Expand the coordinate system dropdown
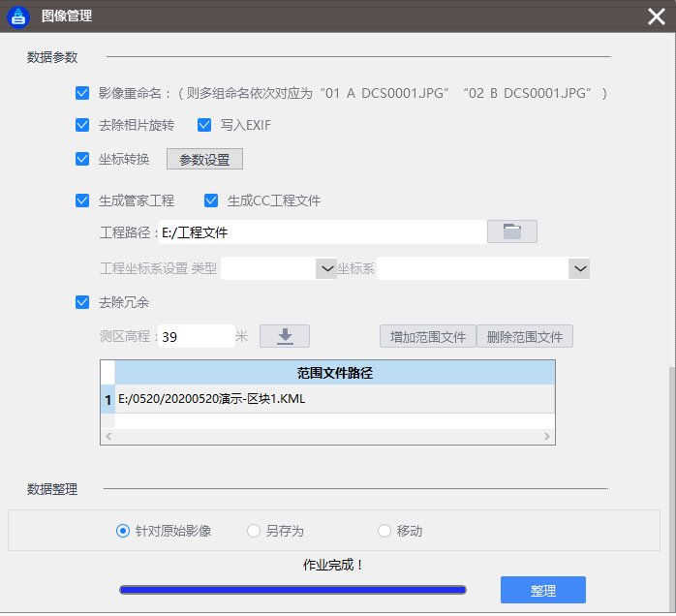Image resolution: width=676 pixels, height=616 pixels. point(579,268)
